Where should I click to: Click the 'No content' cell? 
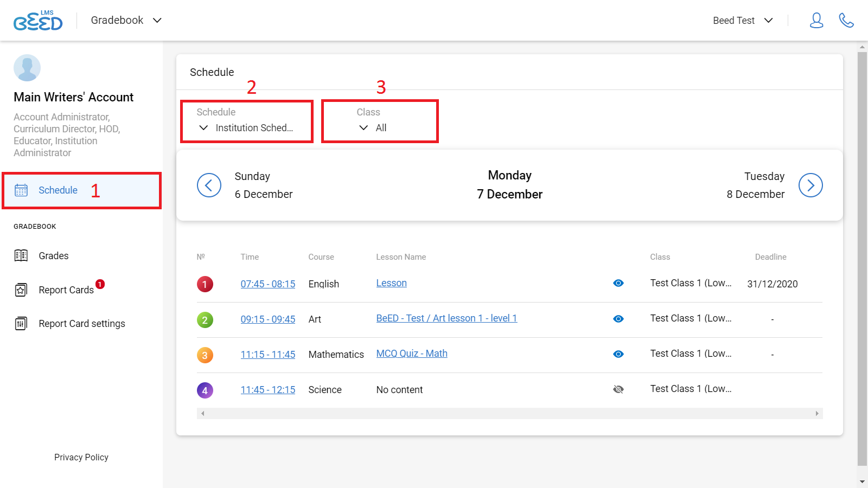[399, 390]
